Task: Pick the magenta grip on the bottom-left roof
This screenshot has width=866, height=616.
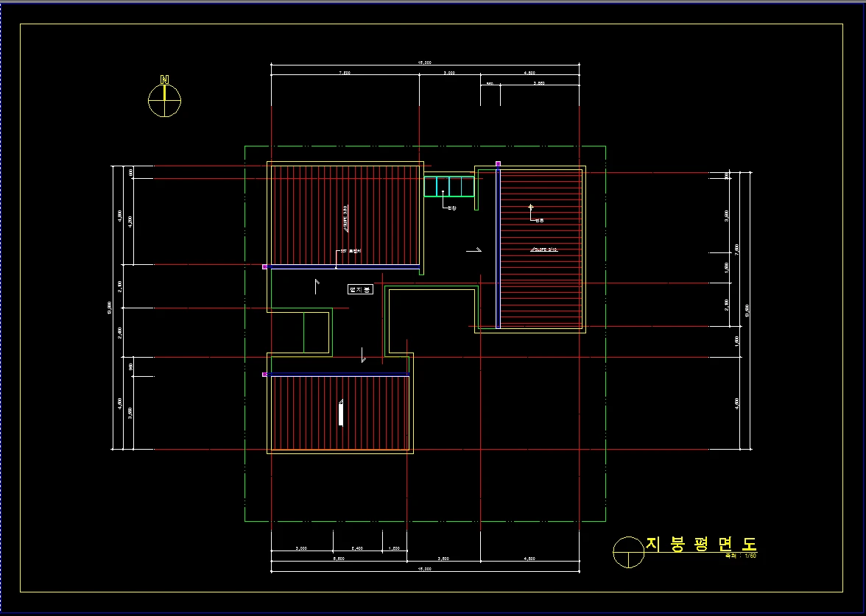Action: (x=265, y=375)
